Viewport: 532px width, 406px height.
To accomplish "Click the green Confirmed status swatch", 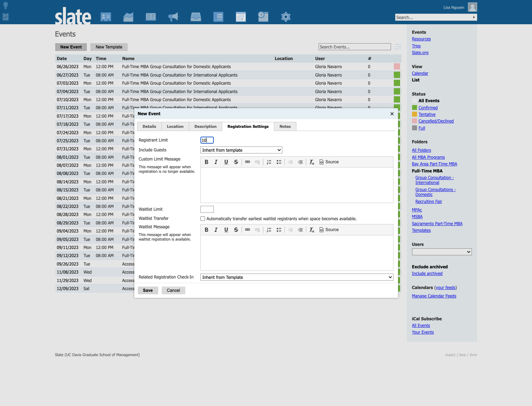I will [x=415, y=107].
